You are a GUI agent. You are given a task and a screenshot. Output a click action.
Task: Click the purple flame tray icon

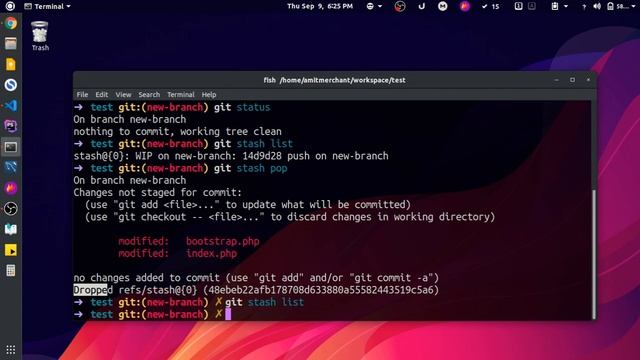click(x=464, y=6)
